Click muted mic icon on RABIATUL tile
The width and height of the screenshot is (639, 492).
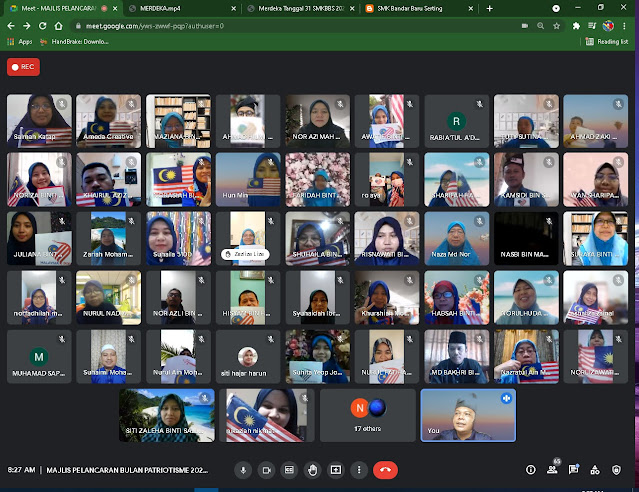[x=479, y=104]
